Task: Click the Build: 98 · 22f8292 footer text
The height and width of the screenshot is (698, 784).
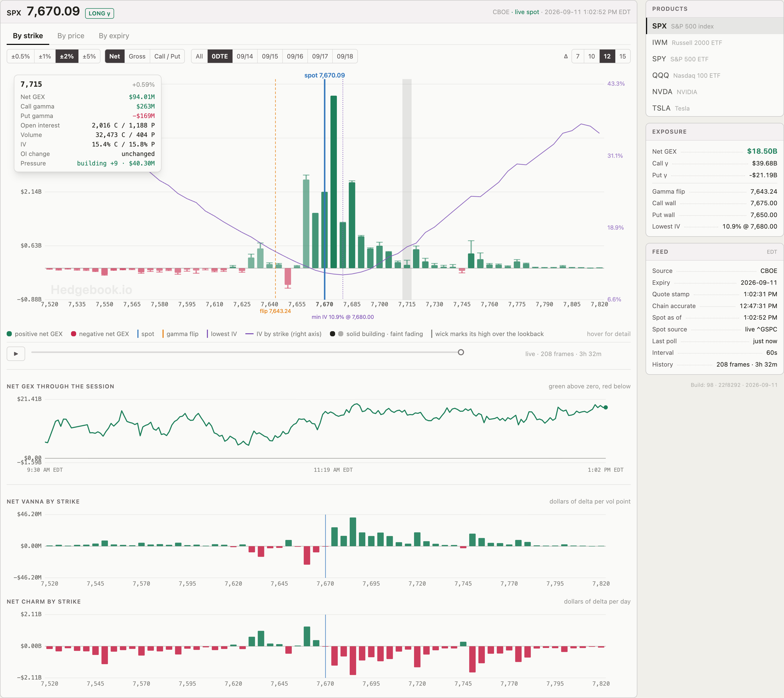Action: tap(734, 385)
